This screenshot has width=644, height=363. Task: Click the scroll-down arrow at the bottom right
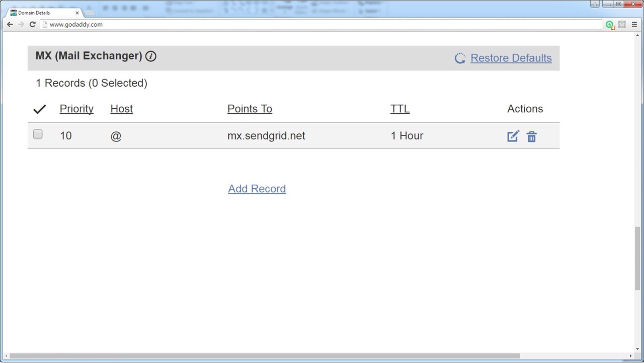coord(638,348)
